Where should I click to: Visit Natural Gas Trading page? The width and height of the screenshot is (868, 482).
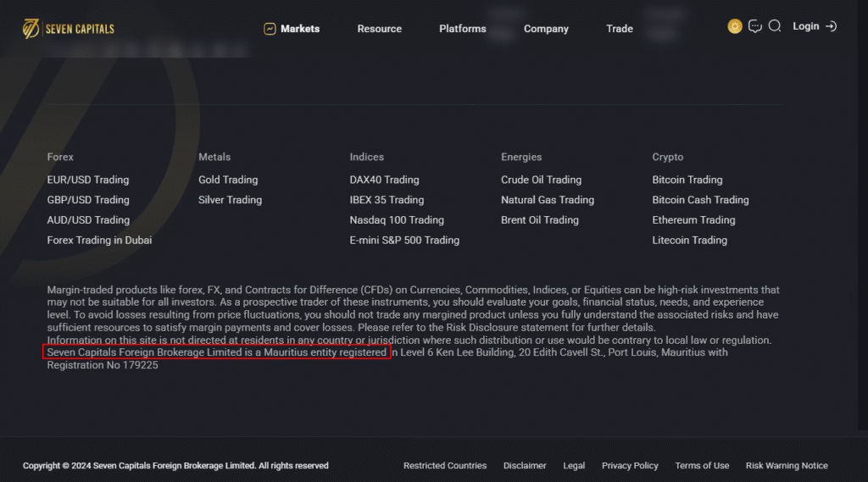tap(548, 200)
